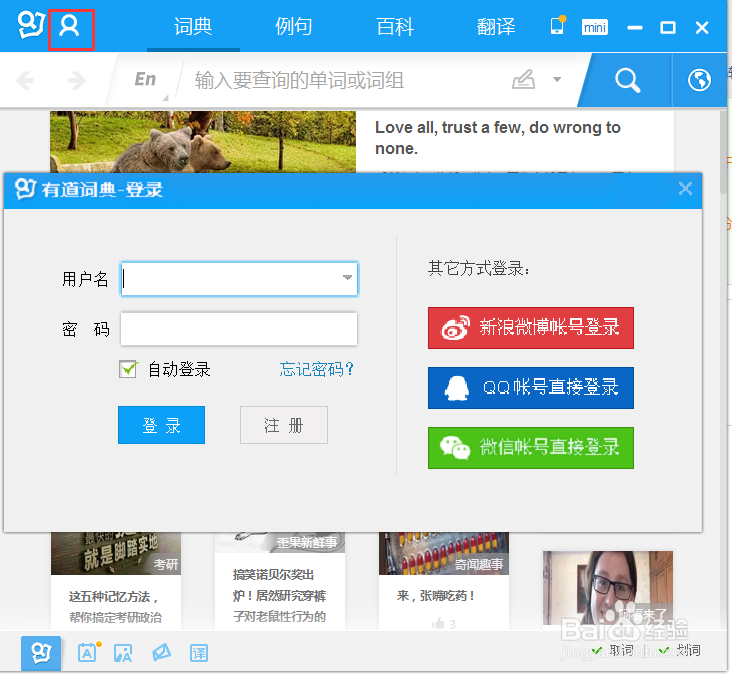
Task: Open the video thumbnail of man with glasses
Action: pyautogui.click(x=608, y=588)
